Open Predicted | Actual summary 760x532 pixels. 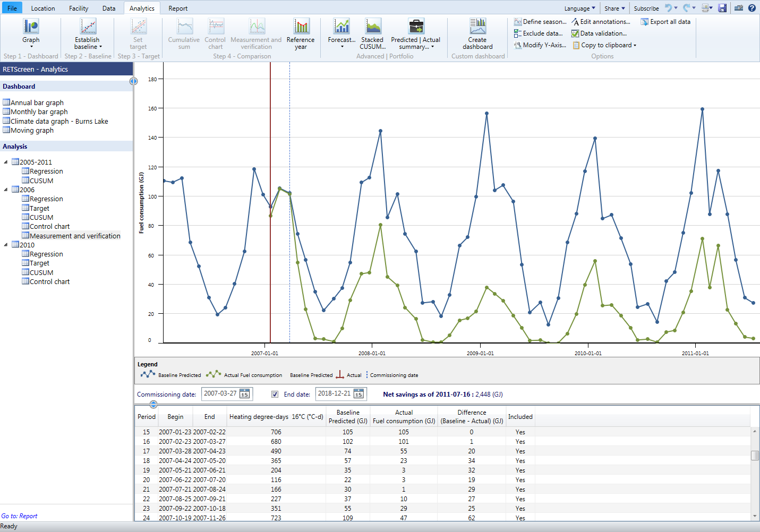416,33
